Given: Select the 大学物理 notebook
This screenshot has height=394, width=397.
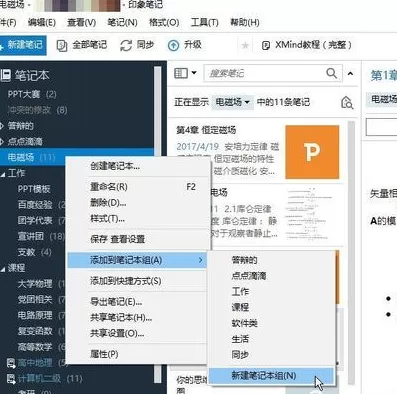Looking at the screenshot, I should click(35, 284).
